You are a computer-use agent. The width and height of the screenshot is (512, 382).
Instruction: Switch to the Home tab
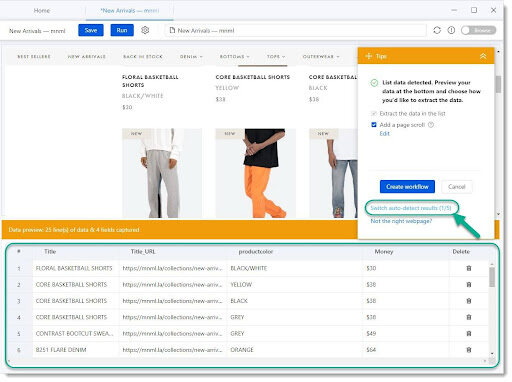(x=42, y=11)
